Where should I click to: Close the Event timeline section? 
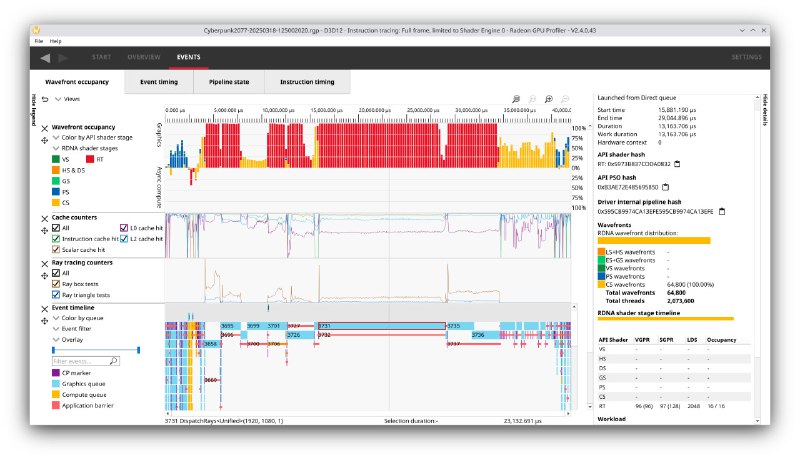pos(45,309)
